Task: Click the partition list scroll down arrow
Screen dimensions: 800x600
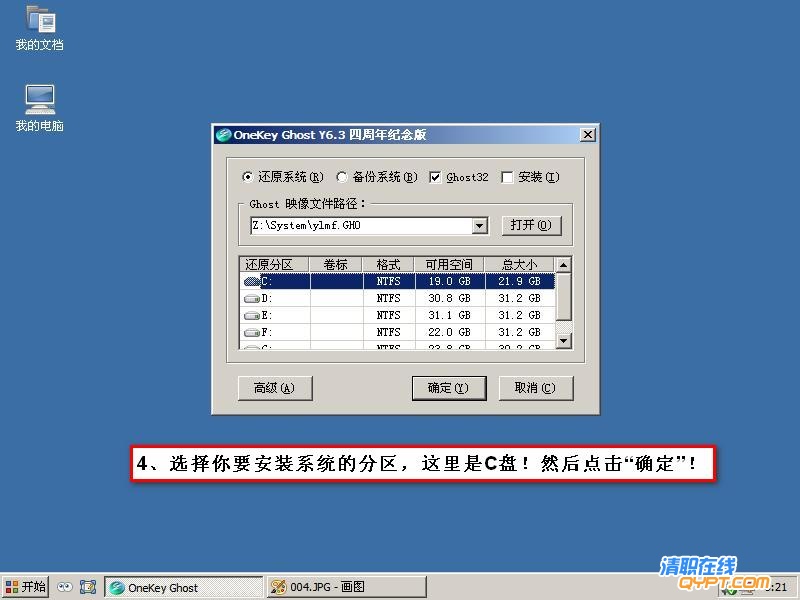Action: coord(563,340)
